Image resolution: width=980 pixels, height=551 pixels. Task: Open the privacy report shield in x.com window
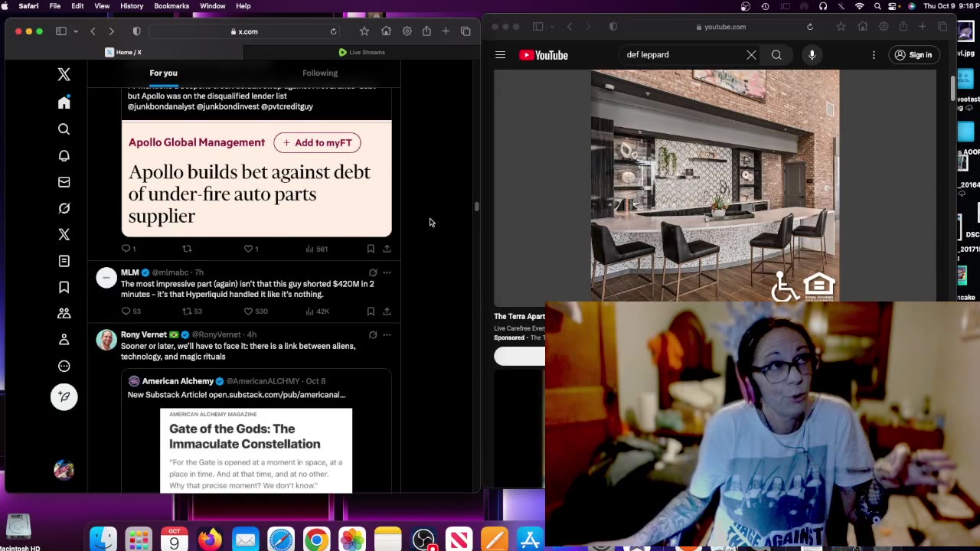(x=136, y=31)
